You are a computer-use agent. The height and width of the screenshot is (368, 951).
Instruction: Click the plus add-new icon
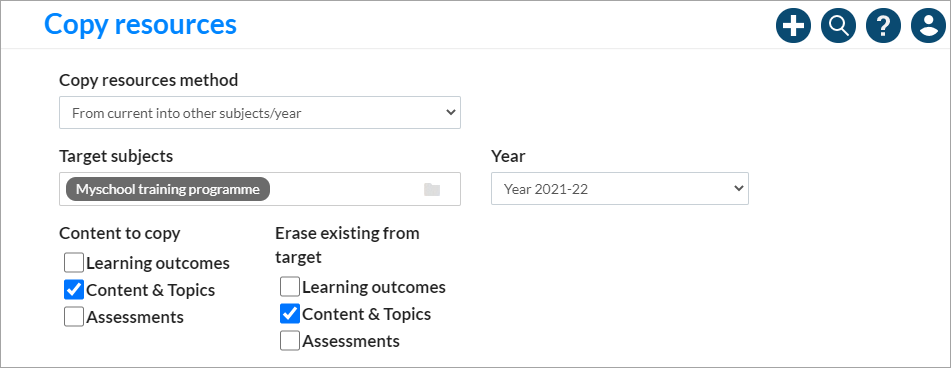[793, 25]
